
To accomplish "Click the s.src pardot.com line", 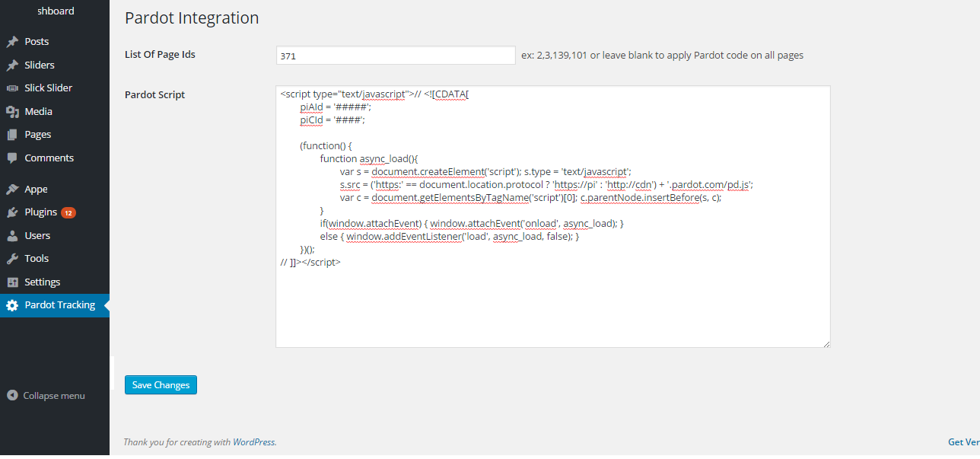I will (x=546, y=185).
